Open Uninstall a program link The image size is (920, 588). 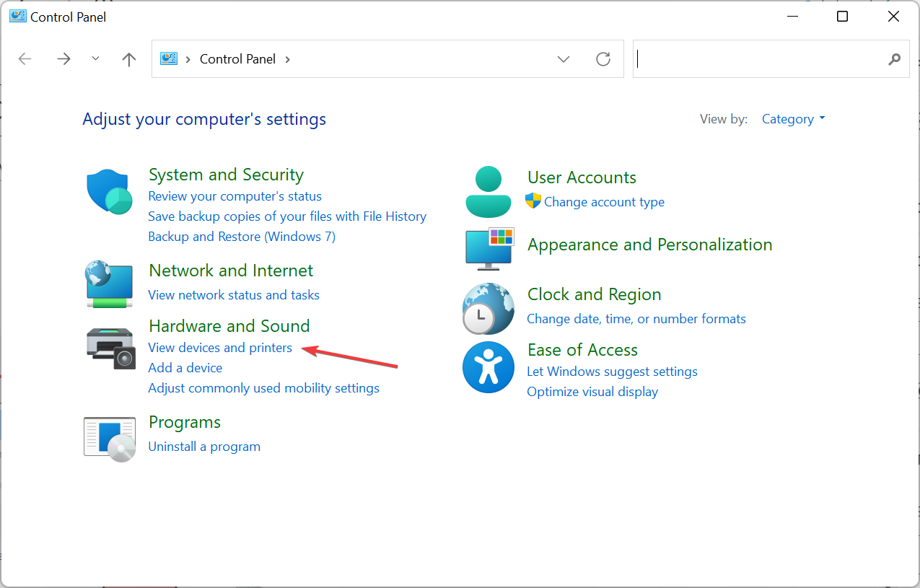click(x=204, y=447)
